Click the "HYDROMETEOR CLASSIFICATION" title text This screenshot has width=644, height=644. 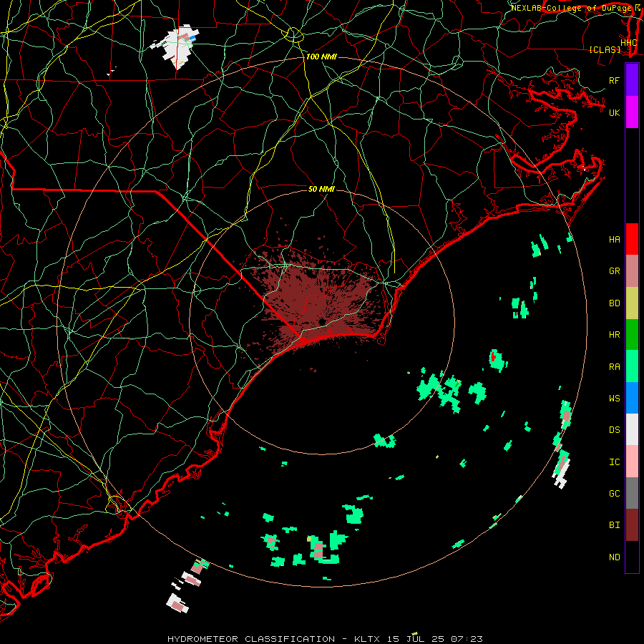click(251, 639)
